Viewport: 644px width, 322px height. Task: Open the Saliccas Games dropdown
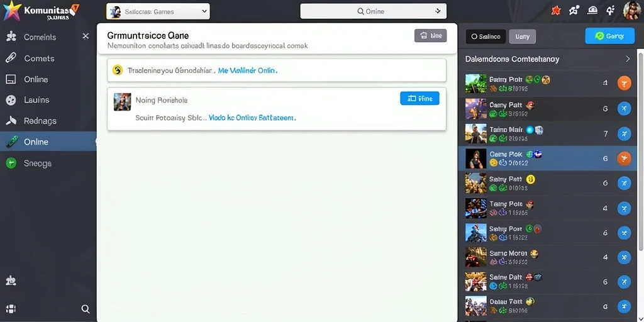coord(158,12)
